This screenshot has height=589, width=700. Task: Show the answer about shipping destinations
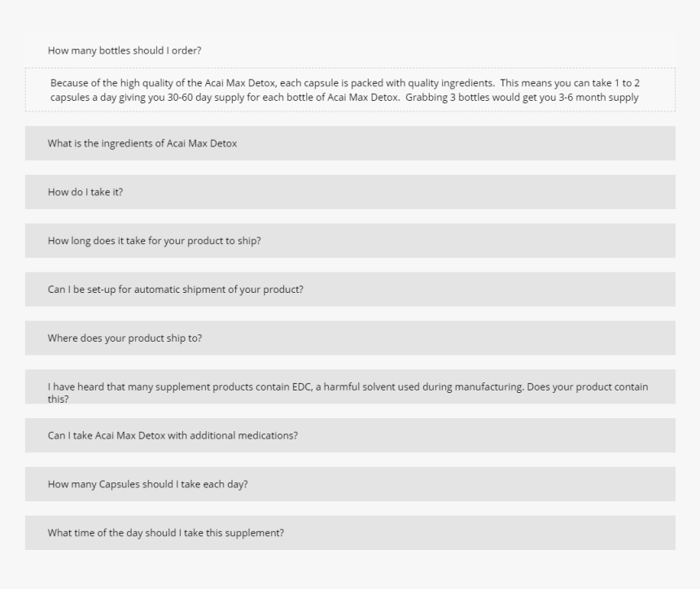pos(350,338)
